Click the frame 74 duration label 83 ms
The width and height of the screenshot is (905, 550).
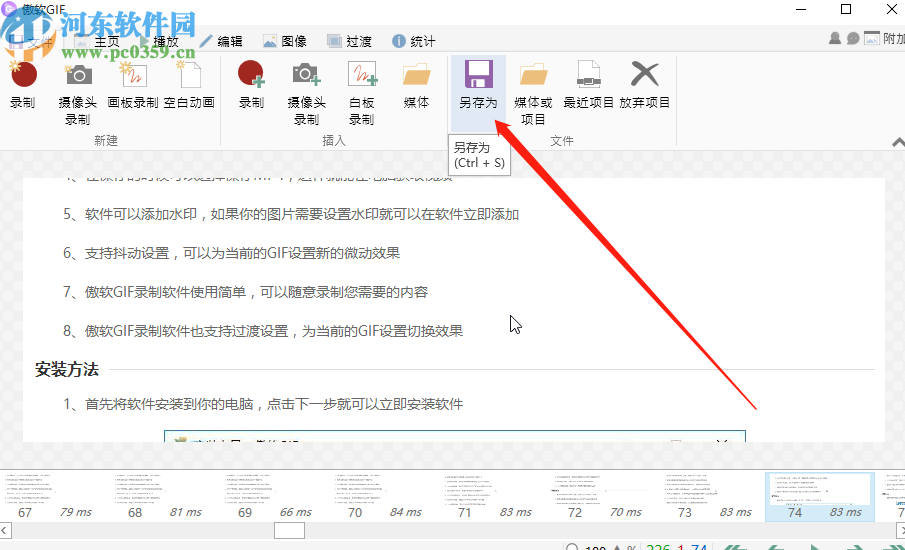coord(846,512)
